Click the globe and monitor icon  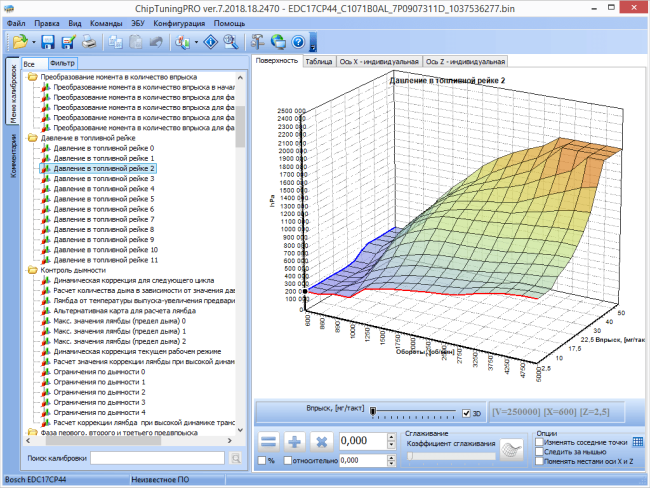[x=278, y=42]
